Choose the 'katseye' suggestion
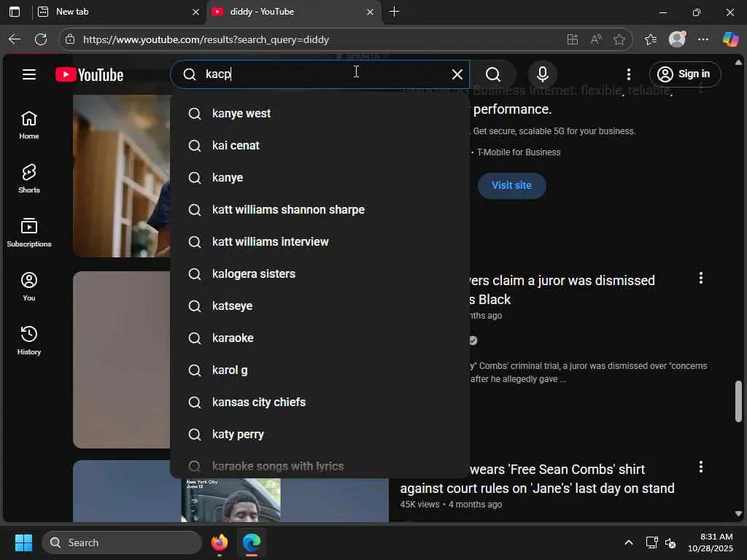Image resolution: width=747 pixels, height=560 pixels. [x=320, y=306]
